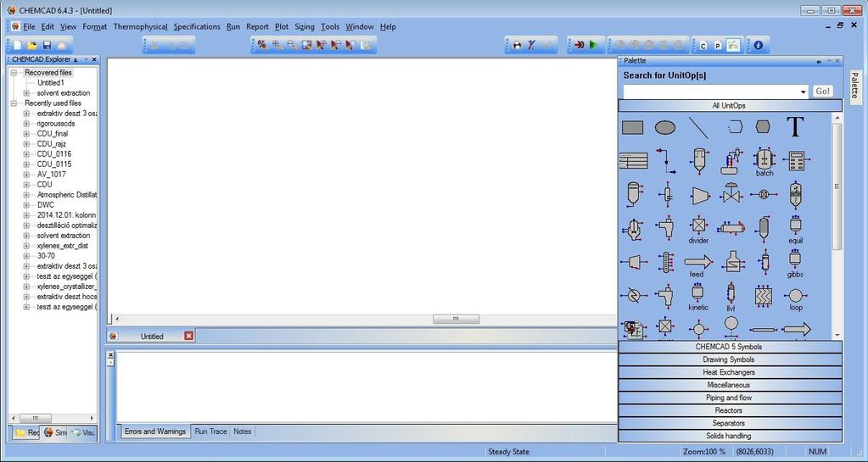Select the llvf flash UnitOp
868x462 pixels.
coord(731,297)
